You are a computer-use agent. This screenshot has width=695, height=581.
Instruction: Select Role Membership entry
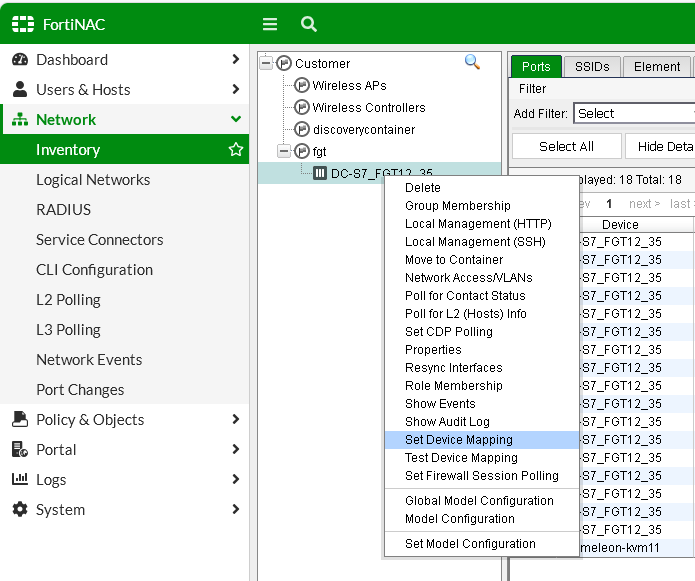point(482,386)
